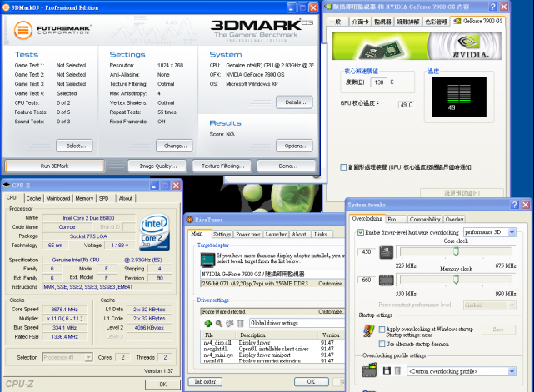
Task: Click the Texture Filtering... button in 3DMark03
Action: [222, 166]
